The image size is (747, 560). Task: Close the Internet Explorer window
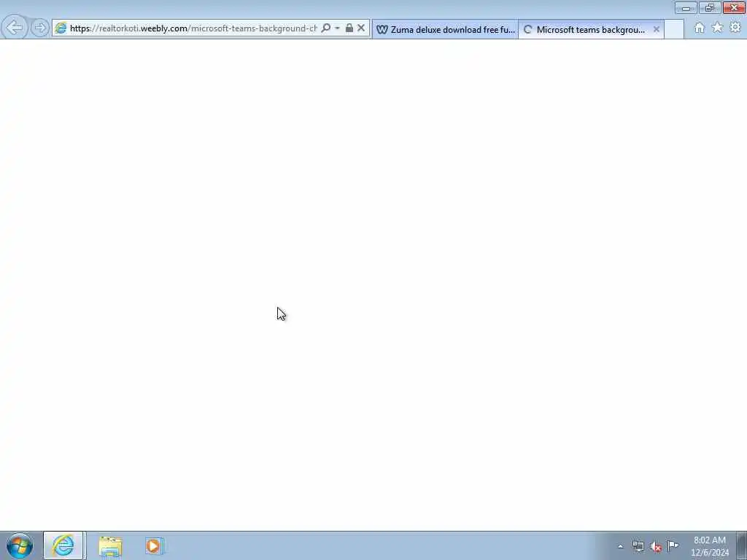point(734,7)
